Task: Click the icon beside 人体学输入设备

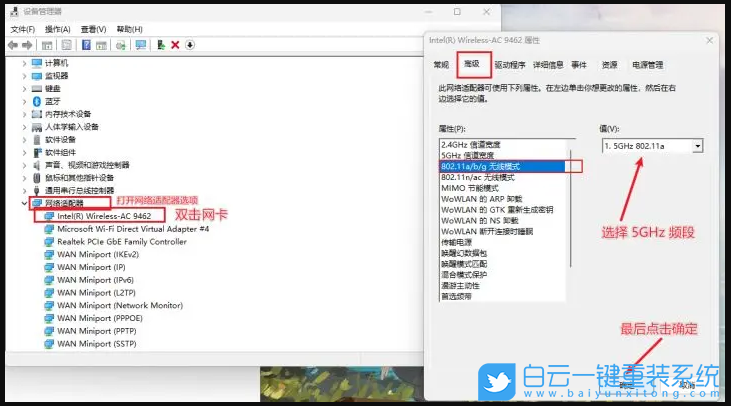Action: (37, 127)
